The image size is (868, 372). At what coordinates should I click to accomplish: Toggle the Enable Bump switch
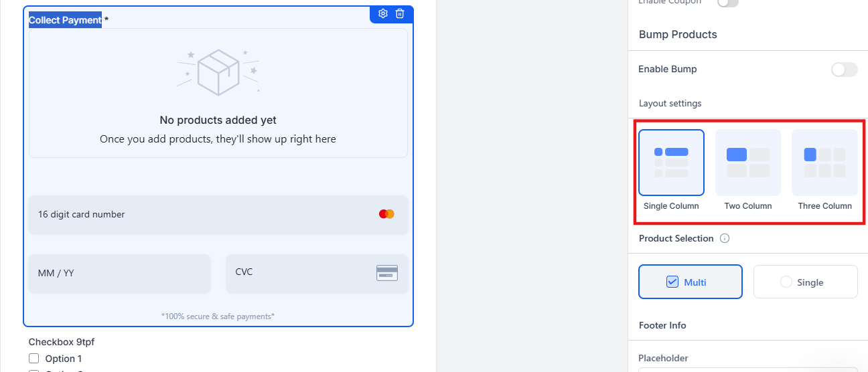(x=844, y=70)
